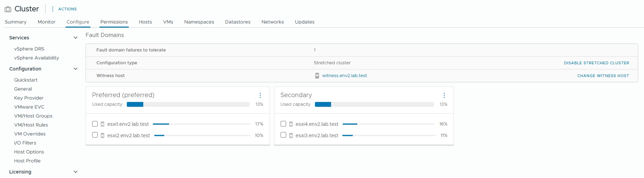
Task: Toggle the Licensing section chevron
Action: point(76,172)
